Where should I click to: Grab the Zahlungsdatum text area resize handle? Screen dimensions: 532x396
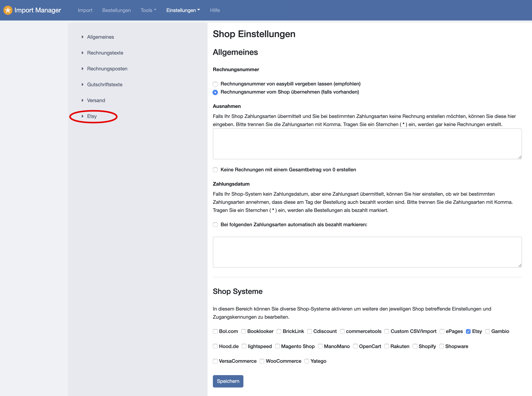pyautogui.click(x=520, y=265)
